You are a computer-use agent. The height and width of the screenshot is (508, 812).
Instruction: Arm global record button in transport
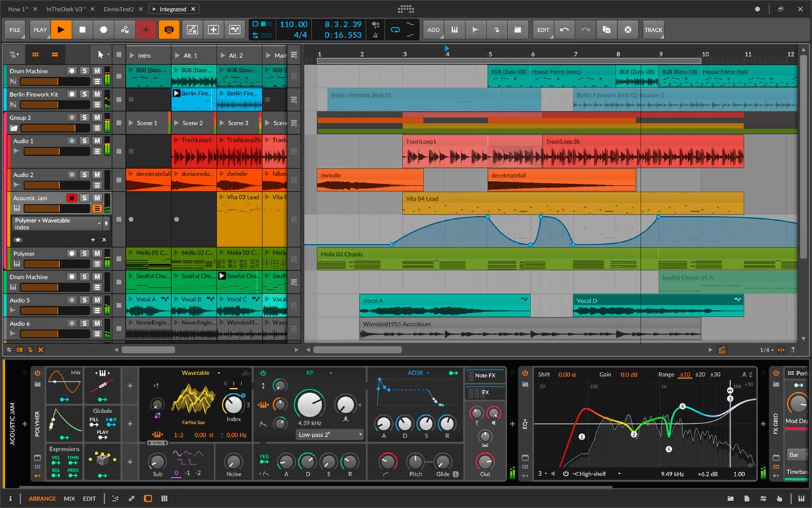coord(104,30)
